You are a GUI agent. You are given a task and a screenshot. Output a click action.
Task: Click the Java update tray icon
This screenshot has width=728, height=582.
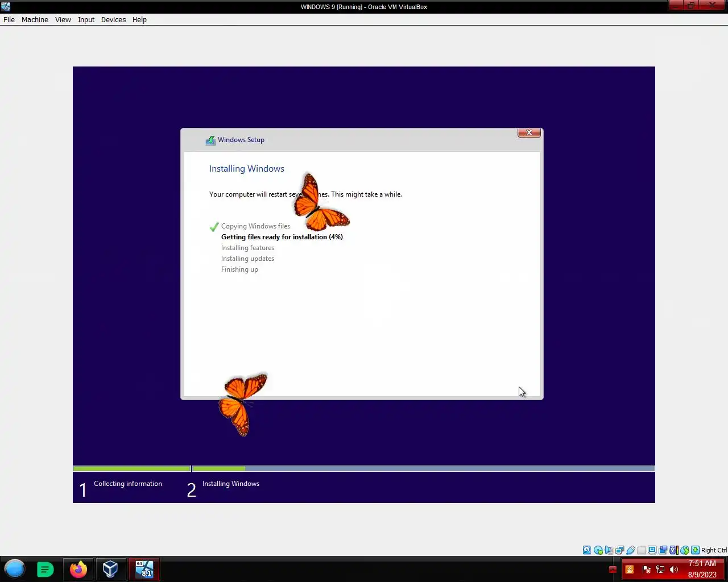630,569
